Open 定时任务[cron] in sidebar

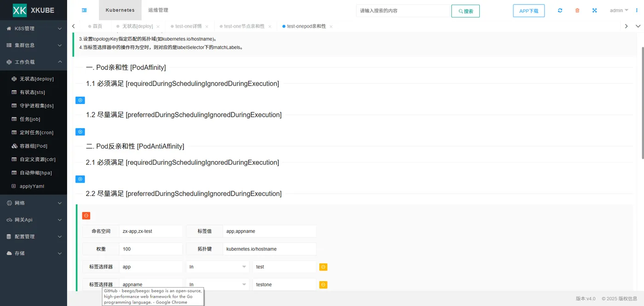point(34,132)
